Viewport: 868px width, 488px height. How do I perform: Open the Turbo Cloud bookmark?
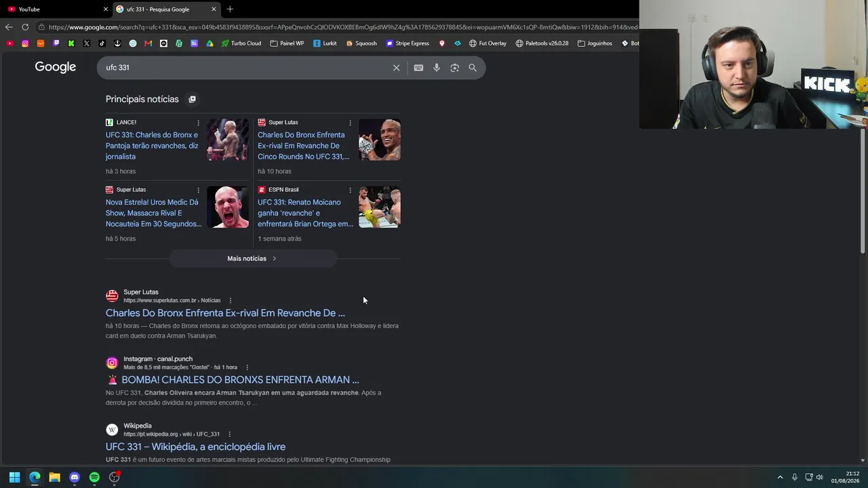click(x=241, y=43)
